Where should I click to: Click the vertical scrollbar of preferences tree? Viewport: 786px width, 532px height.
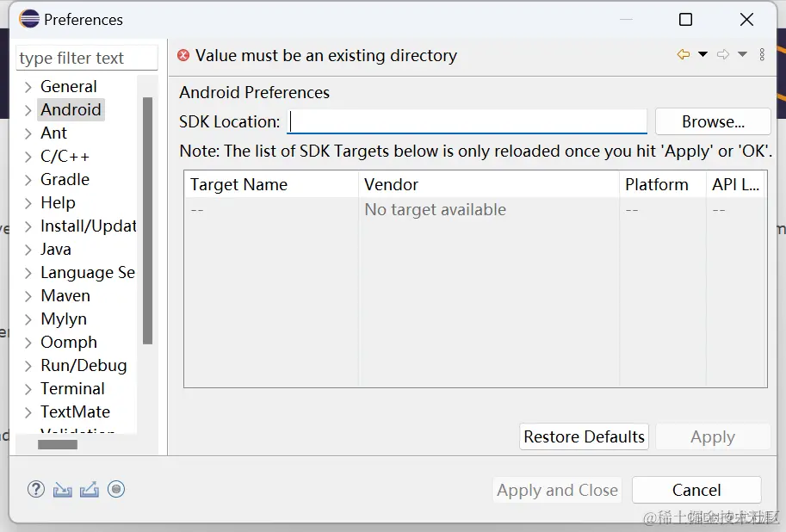pyautogui.click(x=147, y=220)
